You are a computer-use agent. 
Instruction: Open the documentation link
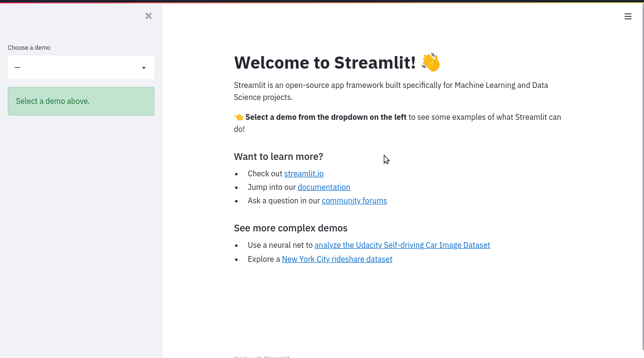point(323,187)
